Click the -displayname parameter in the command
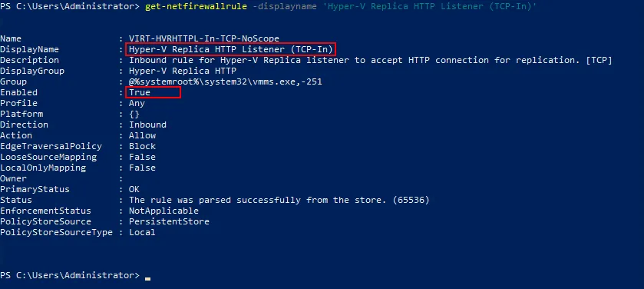644x289 pixels. pos(282,7)
